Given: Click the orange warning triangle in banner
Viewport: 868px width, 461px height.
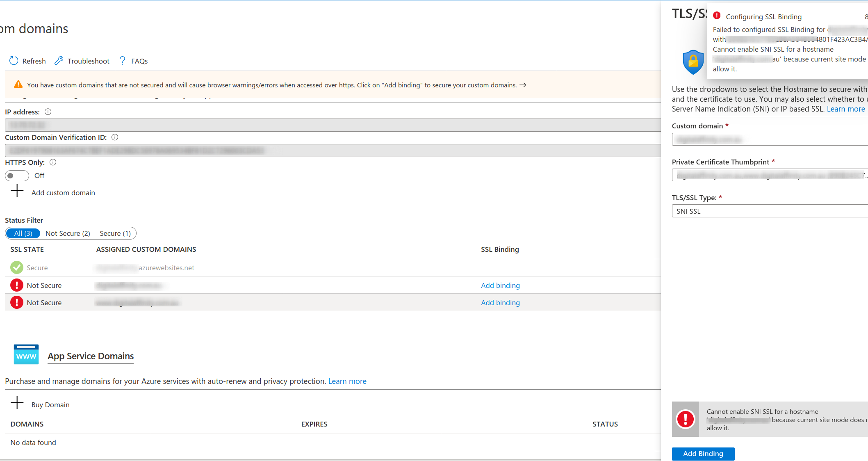Looking at the screenshot, I should [18, 84].
